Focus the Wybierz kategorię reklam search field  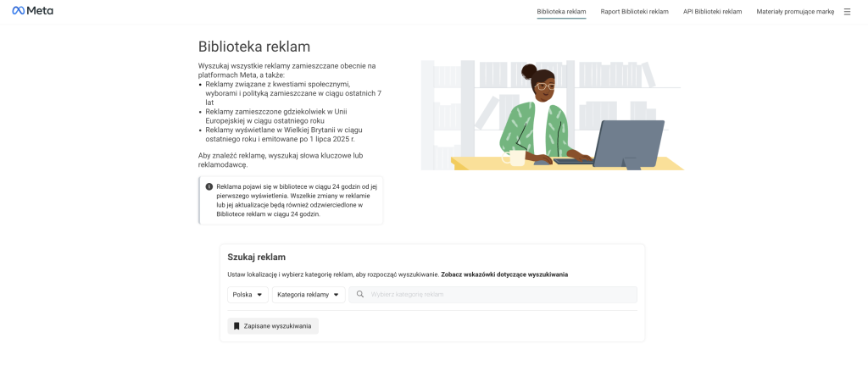pos(492,295)
